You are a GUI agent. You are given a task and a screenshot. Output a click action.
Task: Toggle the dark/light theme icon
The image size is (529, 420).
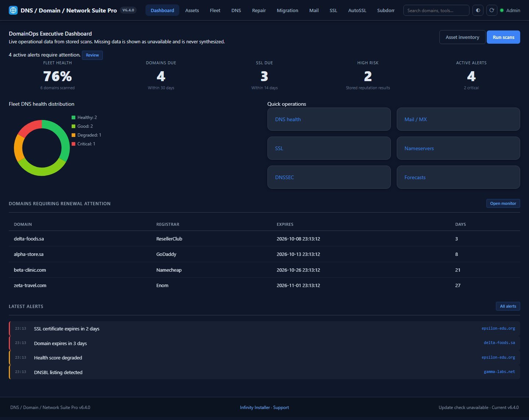pos(478,10)
